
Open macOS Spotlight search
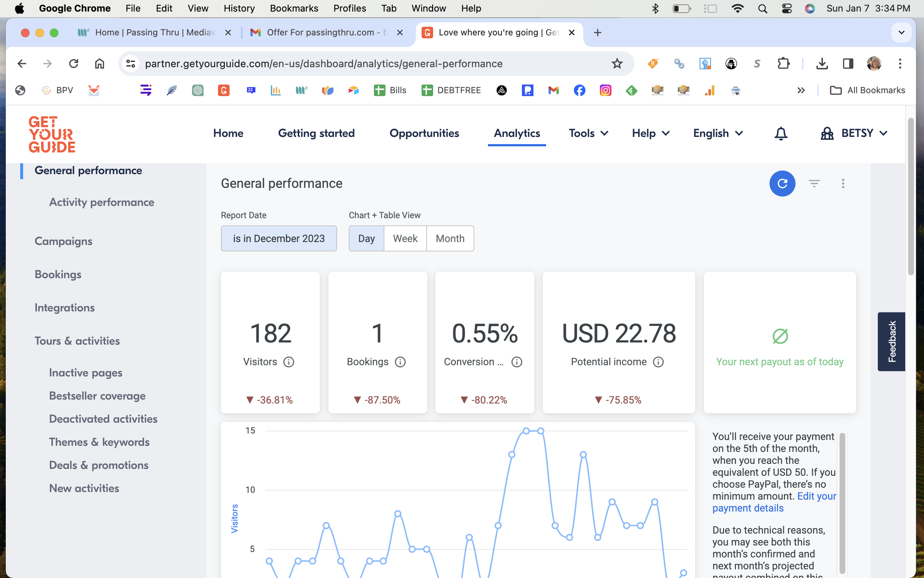763,8
